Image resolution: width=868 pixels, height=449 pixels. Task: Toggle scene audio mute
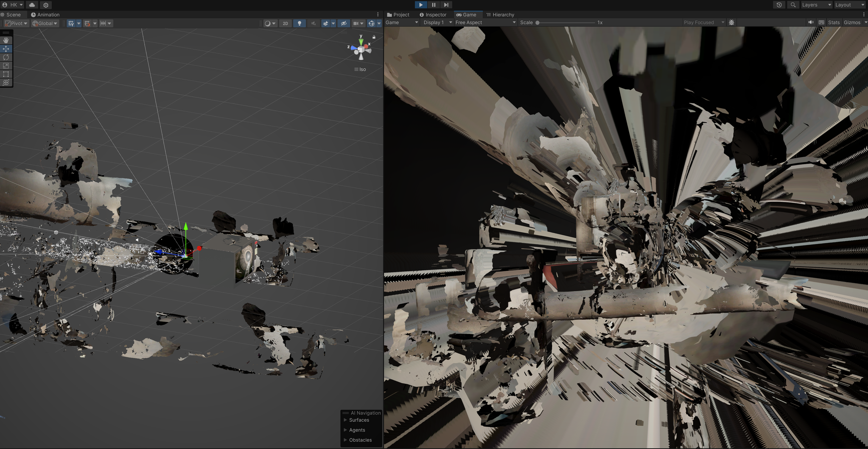[x=314, y=23]
